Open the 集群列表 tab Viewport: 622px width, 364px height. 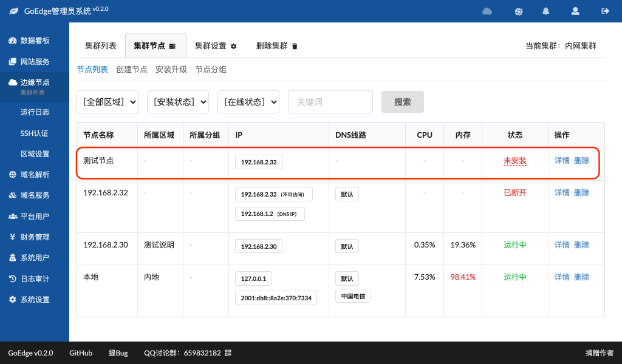point(101,46)
